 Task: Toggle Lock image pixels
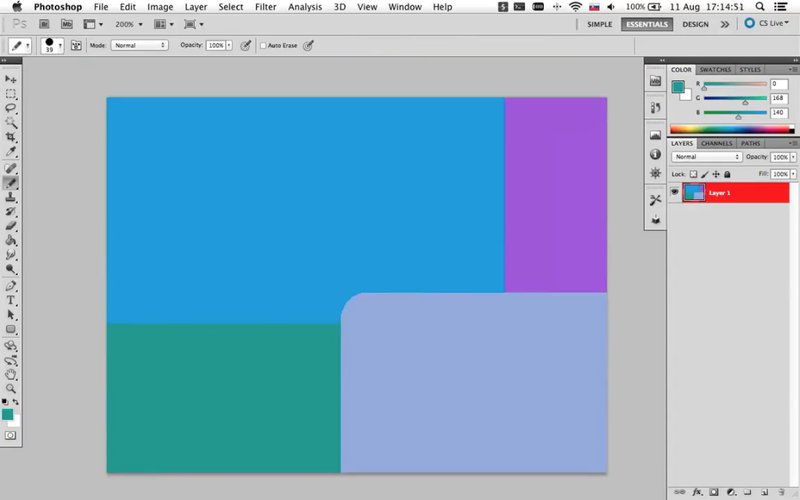point(705,174)
